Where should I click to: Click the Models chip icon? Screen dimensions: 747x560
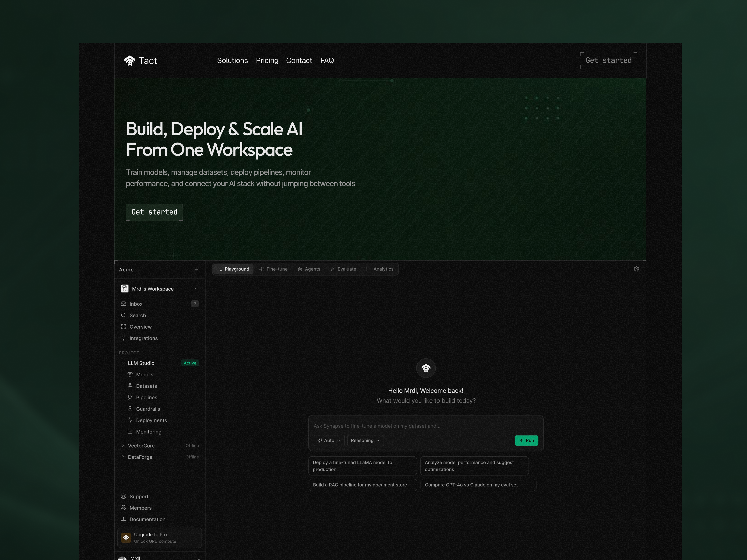tap(130, 374)
